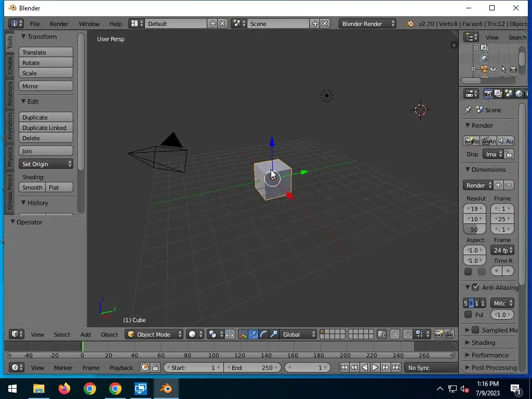Open the pivot point selector
Viewport: 532px width, 399px height.
(x=216, y=334)
